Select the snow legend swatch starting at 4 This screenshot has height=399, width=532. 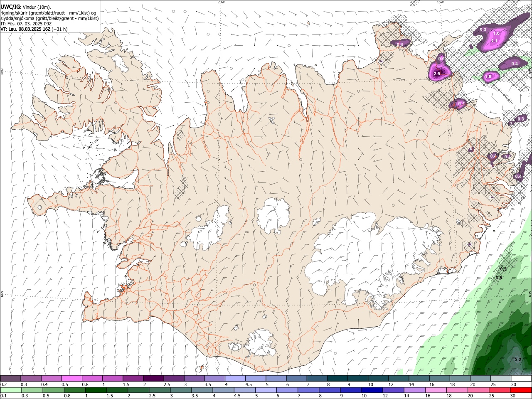(234, 379)
